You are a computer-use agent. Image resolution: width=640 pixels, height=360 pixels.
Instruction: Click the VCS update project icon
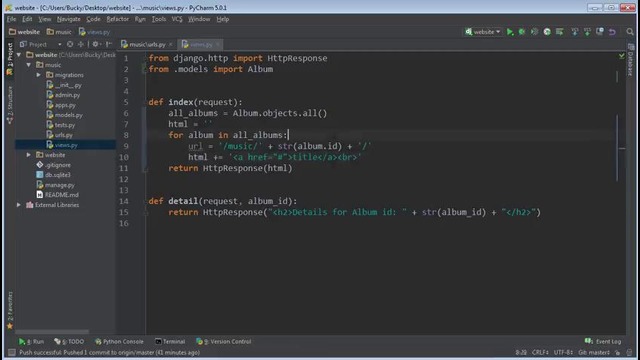[x=574, y=32]
